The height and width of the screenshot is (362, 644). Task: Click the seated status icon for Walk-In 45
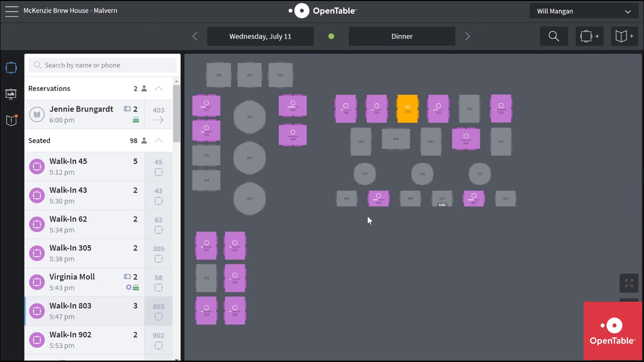tap(37, 167)
